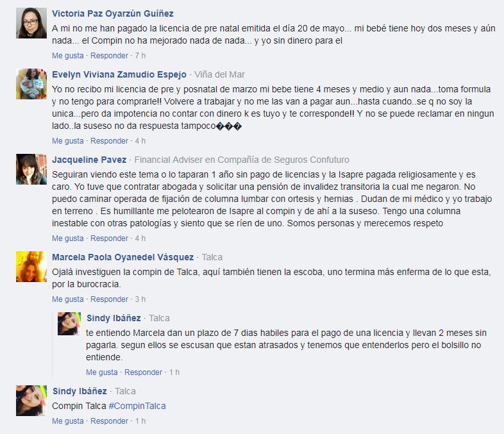This screenshot has width=504, height=434.
Task: Reply to Victoria Paz Oyarzún's comment
Action: pyautogui.click(x=109, y=56)
